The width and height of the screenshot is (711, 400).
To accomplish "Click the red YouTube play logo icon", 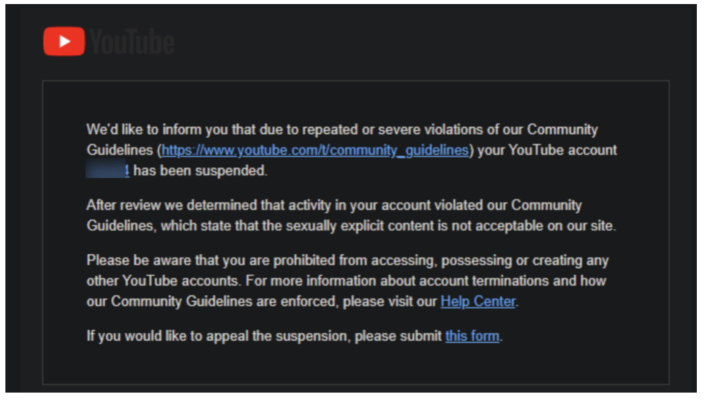I will tap(64, 41).
